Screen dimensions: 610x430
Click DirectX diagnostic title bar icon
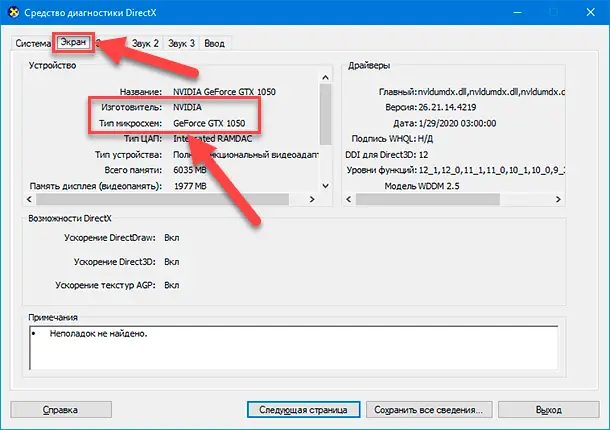pyautogui.click(x=14, y=12)
